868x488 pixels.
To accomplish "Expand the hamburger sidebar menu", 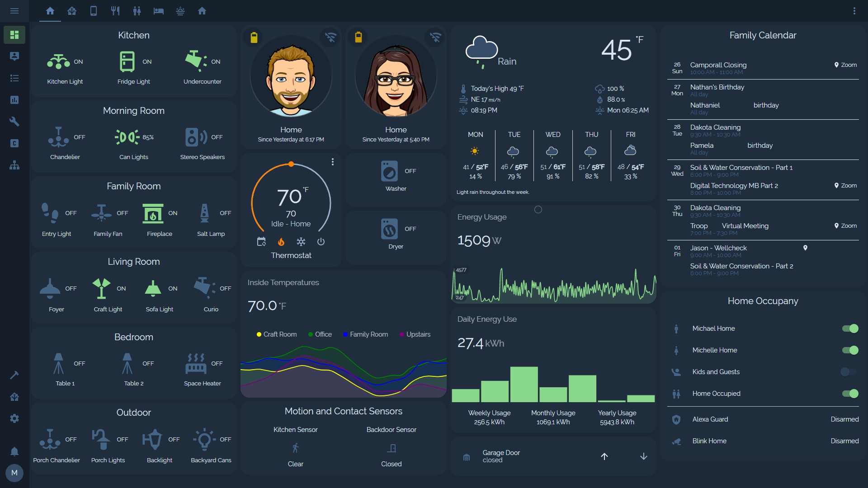I will pyautogui.click(x=14, y=11).
